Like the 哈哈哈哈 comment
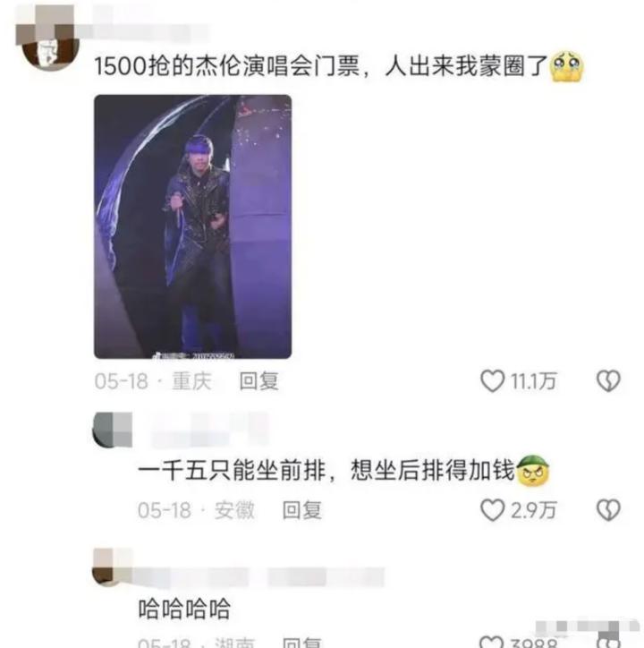The height and width of the screenshot is (648, 644). coord(492,642)
